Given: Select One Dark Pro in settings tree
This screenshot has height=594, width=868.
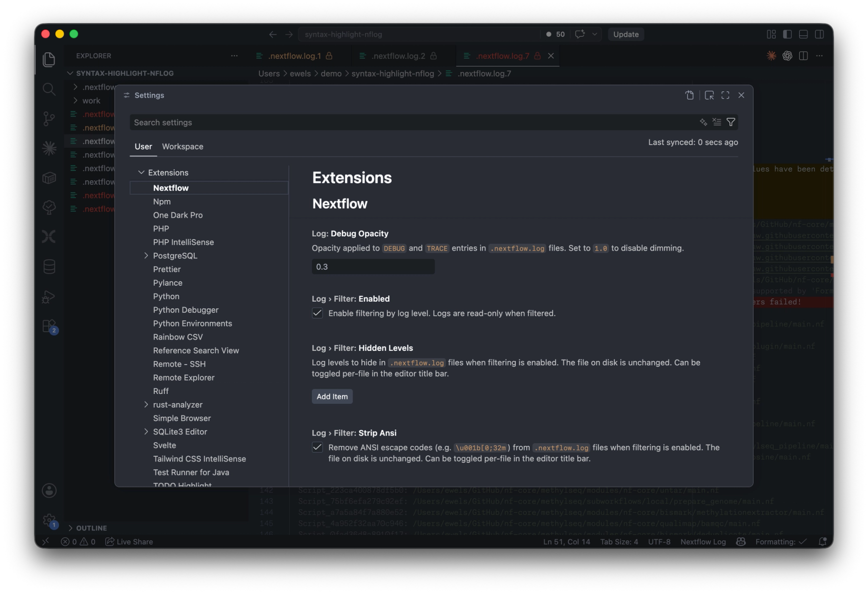Looking at the screenshot, I should coord(177,215).
